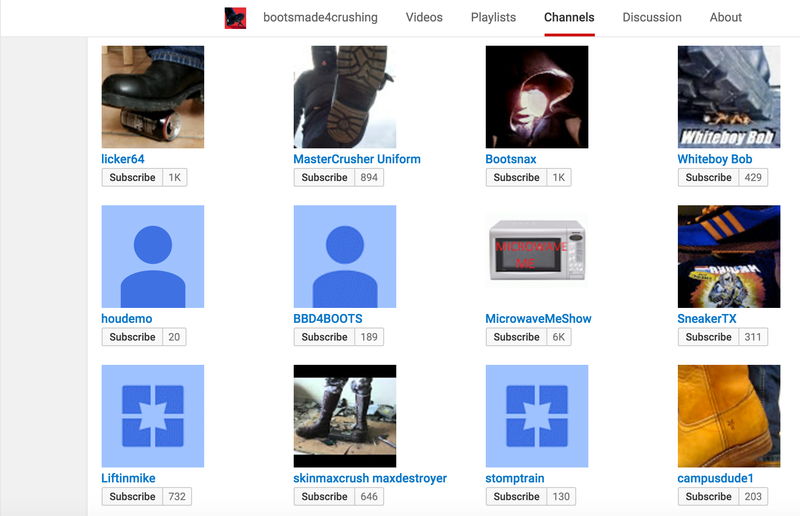Open SneakerTX channel thumbnail
Viewport: 800px width, 516px height.
[x=729, y=257]
